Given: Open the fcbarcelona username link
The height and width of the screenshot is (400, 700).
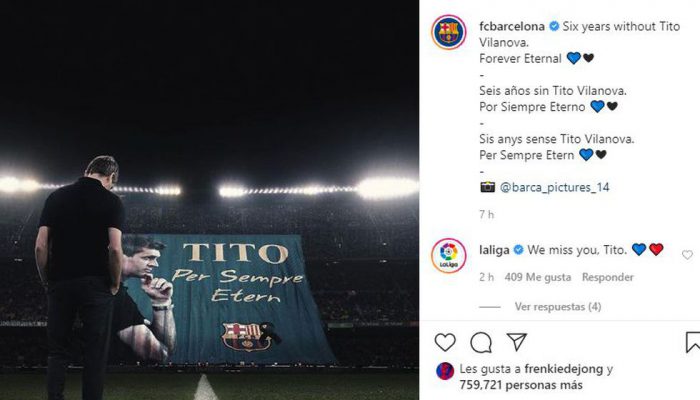Looking at the screenshot, I should (512, 27).
